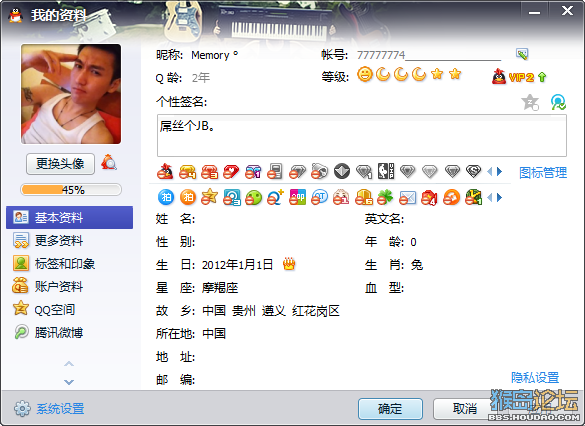This screenshot has height=426, width=585.
Task: Click the blue magnifier icon above signature box
Action: coord(558,102)
